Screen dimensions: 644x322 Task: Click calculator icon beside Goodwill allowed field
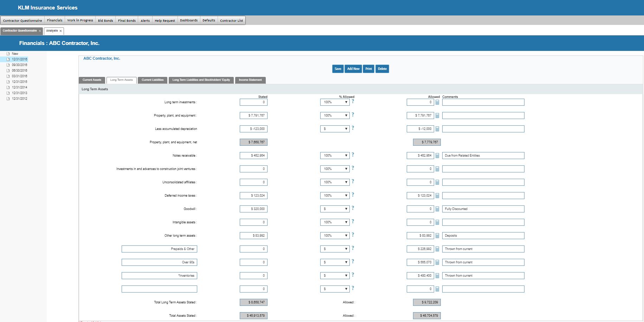(x=437, y=209)
